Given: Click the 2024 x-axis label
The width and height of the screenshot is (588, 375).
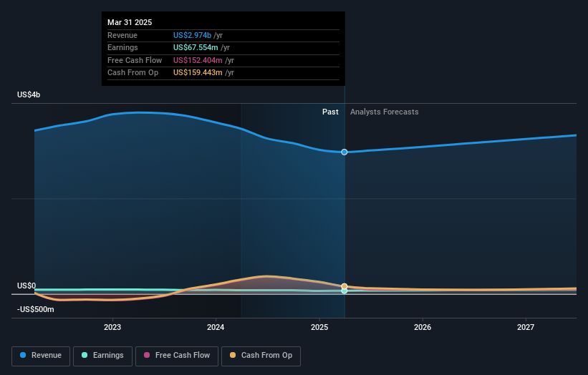Looking at the screenshot, I should [x=216, y=327].
